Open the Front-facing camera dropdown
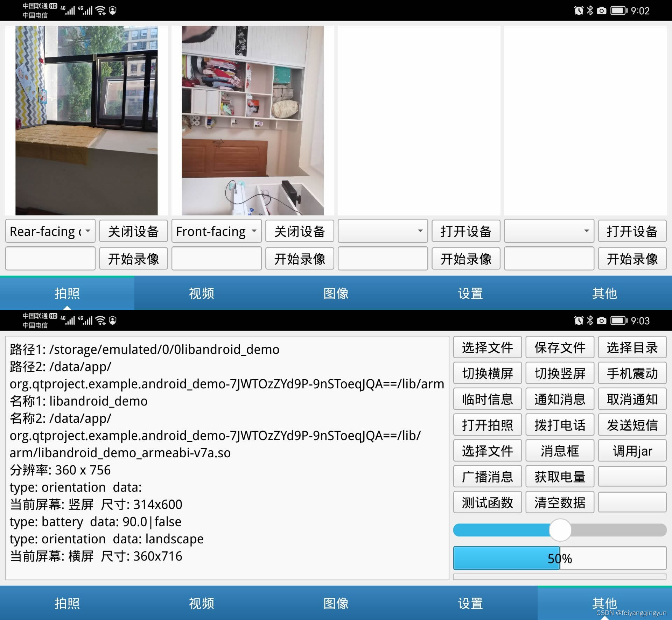 coord(217,231)
